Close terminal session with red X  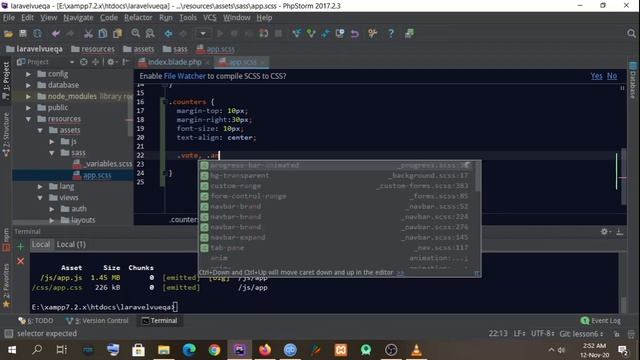[x=20, y=261]
